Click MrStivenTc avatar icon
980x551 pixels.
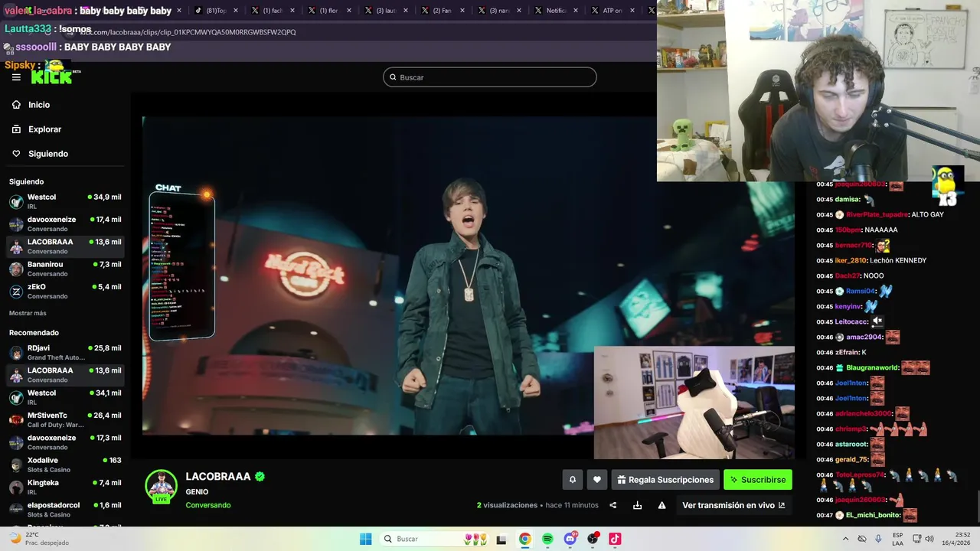[x=16, y=420]
